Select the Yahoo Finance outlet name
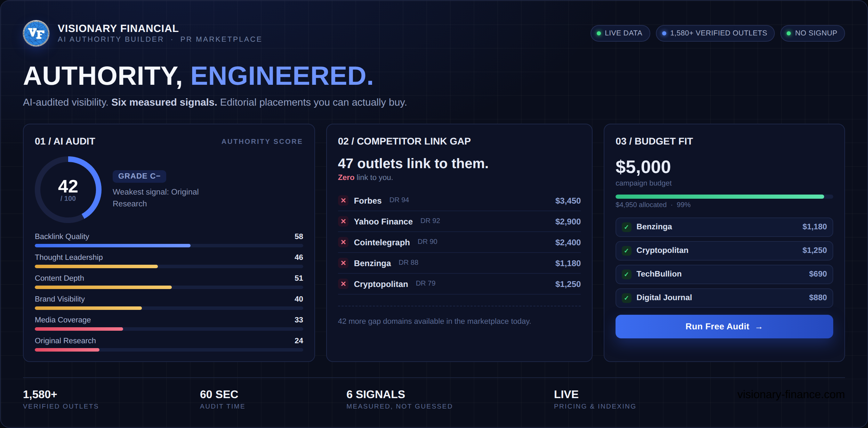 tap(383, 222)
